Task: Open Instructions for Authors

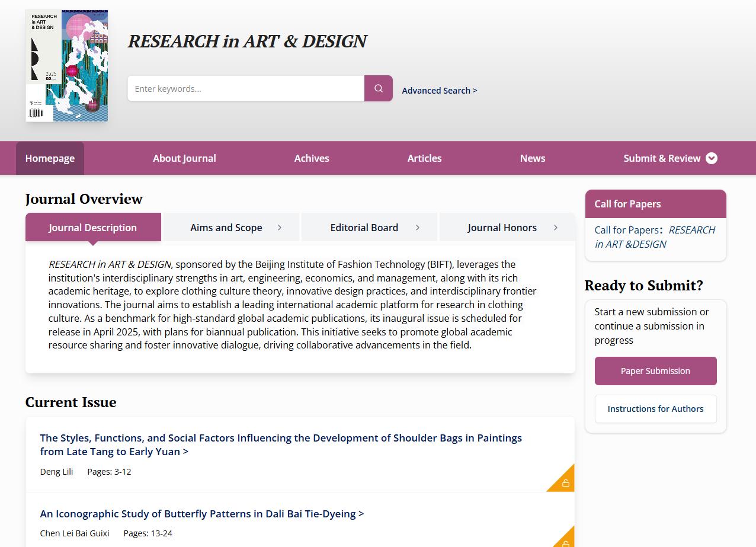Action: [655, 409]
